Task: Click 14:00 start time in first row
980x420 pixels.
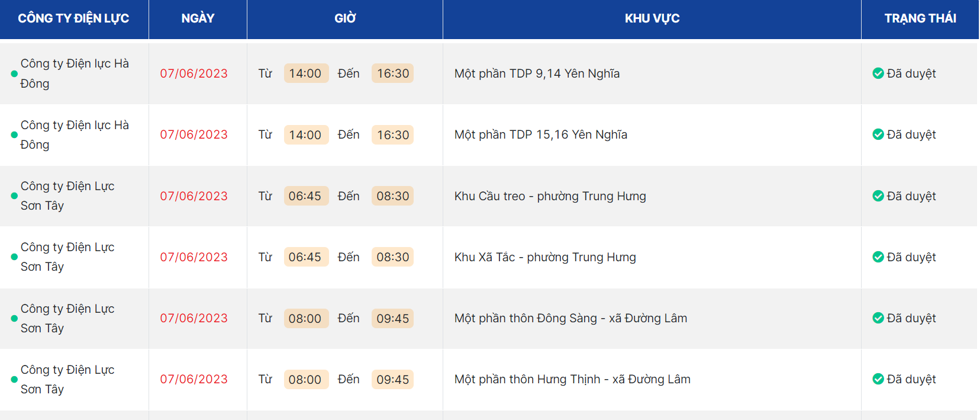Action: tap(305, 73)
